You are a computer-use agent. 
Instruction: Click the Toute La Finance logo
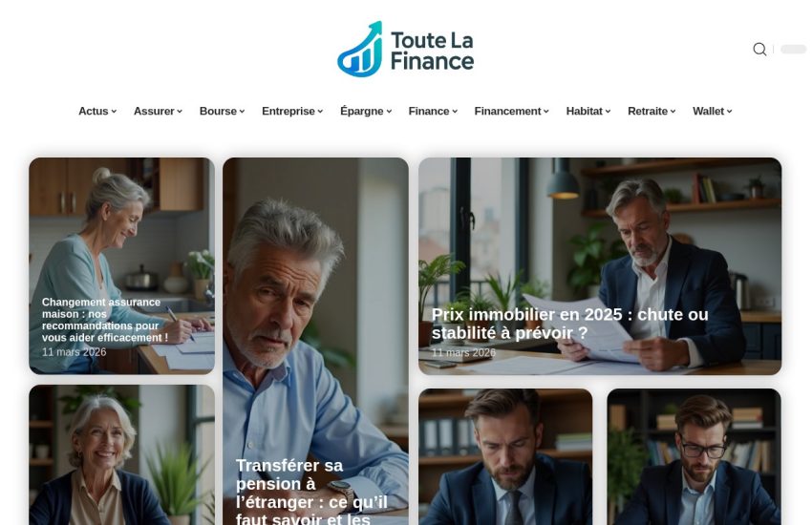[405, 49]
